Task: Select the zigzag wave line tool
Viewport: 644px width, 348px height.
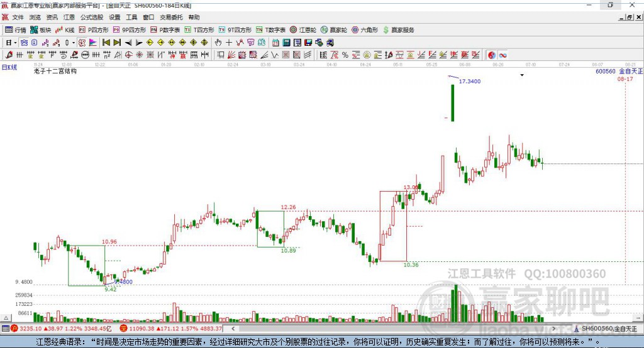Action: click(x=274, y=55)
